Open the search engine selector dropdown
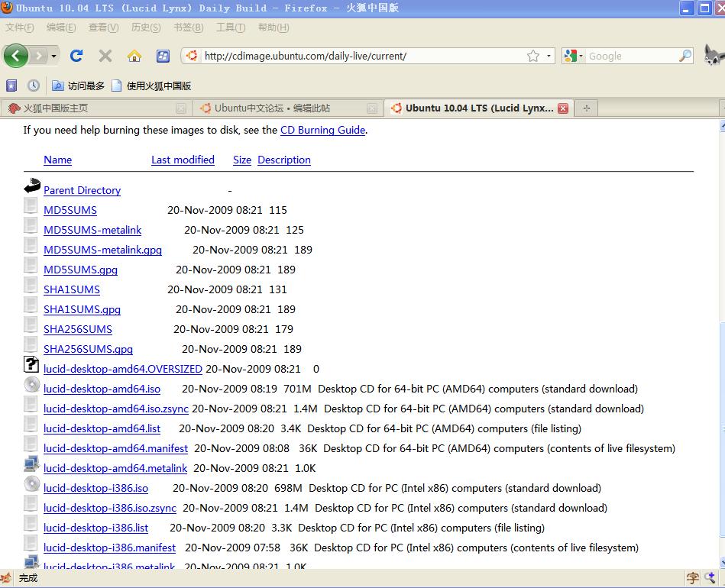The image size is (725, 588). (574, 56)
